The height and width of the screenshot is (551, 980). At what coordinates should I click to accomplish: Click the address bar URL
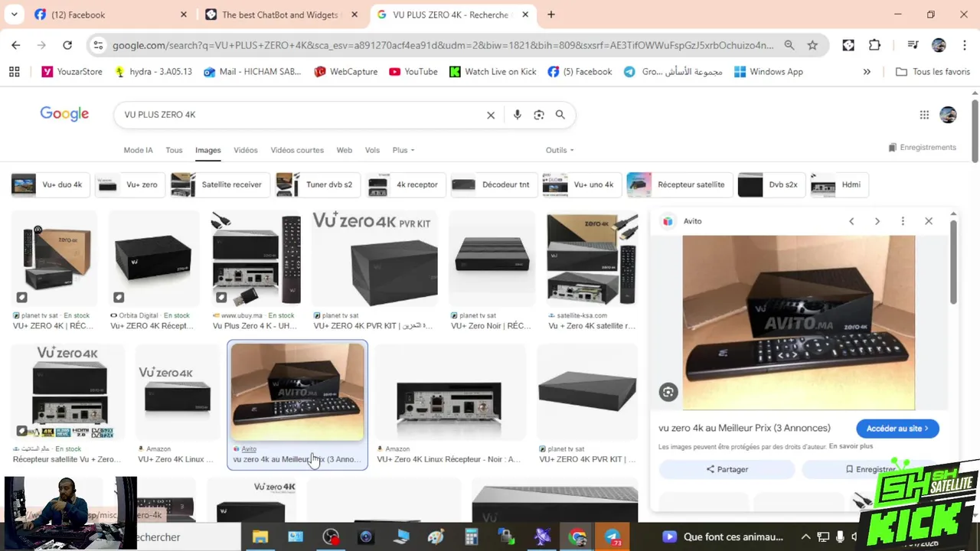(443, 45)
